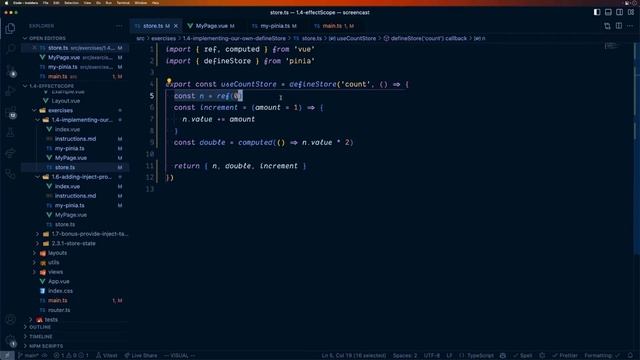Viewport: 640px width, 360px height.
Task: Toggle bottom panel layout icon
Action: 608,12
